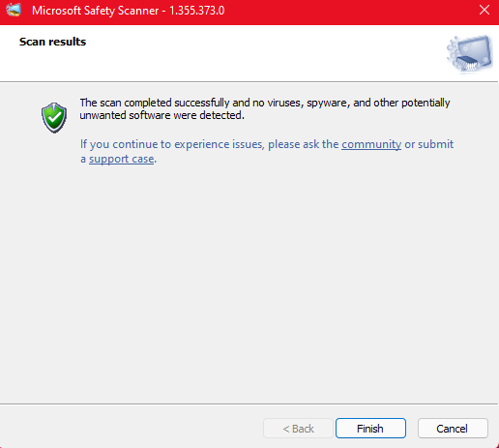Click the Finish button
This screenshot has width=499, height=448.
pyautogui.click(x=370, y=429)
